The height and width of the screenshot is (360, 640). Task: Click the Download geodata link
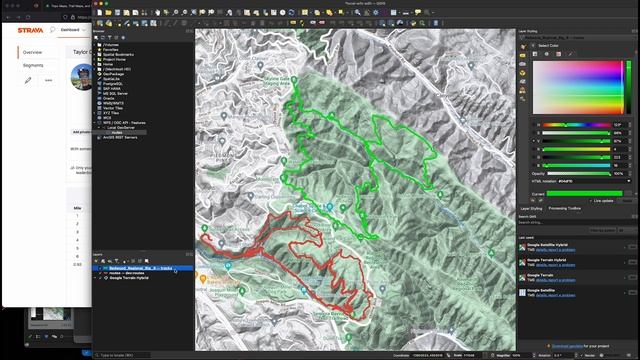(x=567, y=346)
